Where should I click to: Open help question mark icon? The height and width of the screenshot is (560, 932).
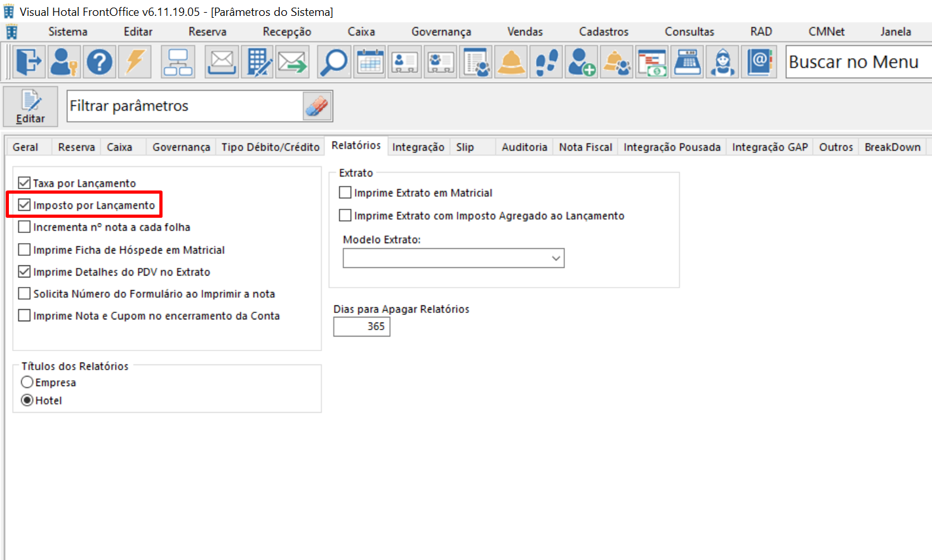click(x=100, y=62)
